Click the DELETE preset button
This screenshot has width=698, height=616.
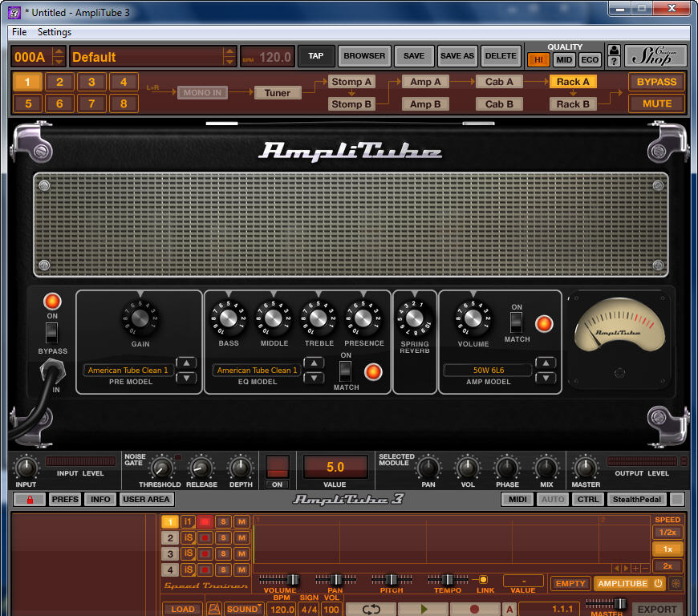coord(501,56)
